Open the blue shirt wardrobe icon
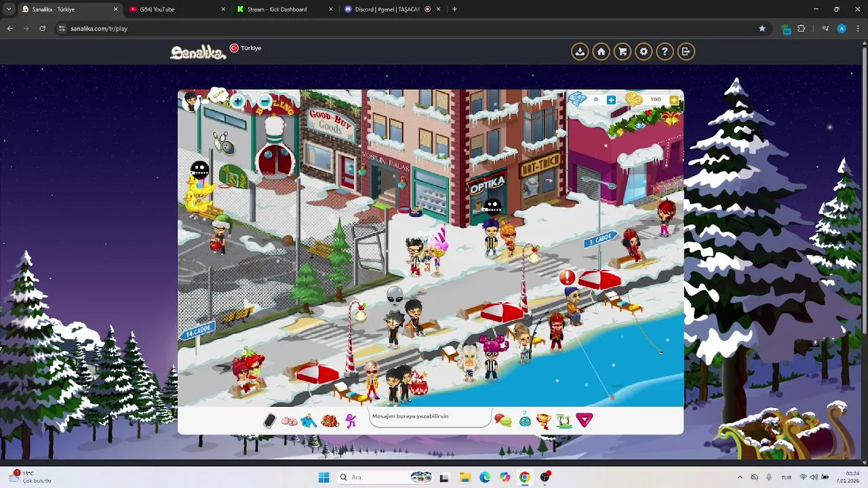The image size is (868, 488). (x=309, y=421)
